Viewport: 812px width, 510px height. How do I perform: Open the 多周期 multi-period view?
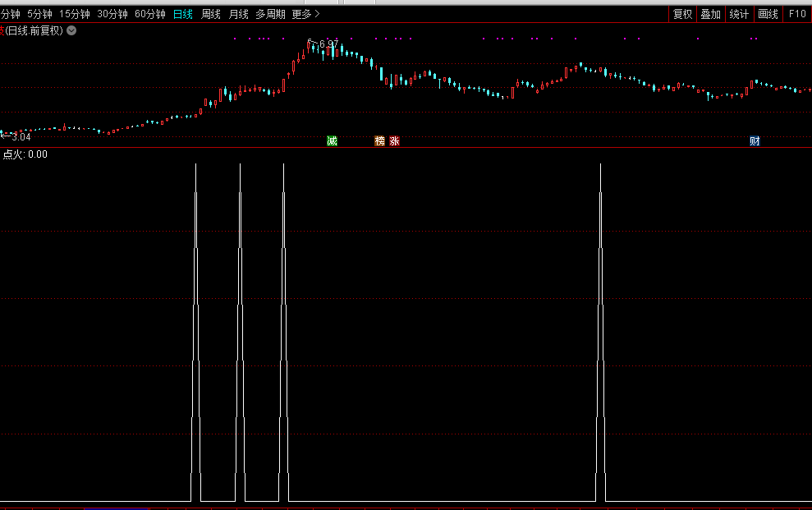coord(270,14)
